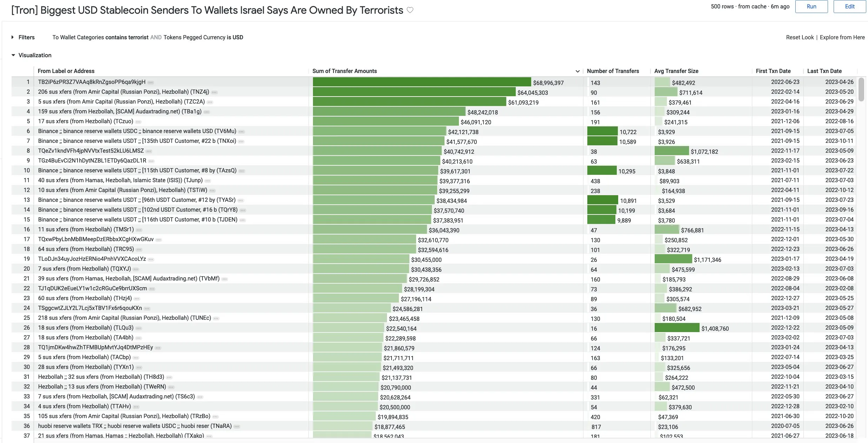Click the heart favorite icon beside the title
Viewport: 868px width, 443px height.
point(410,10)
